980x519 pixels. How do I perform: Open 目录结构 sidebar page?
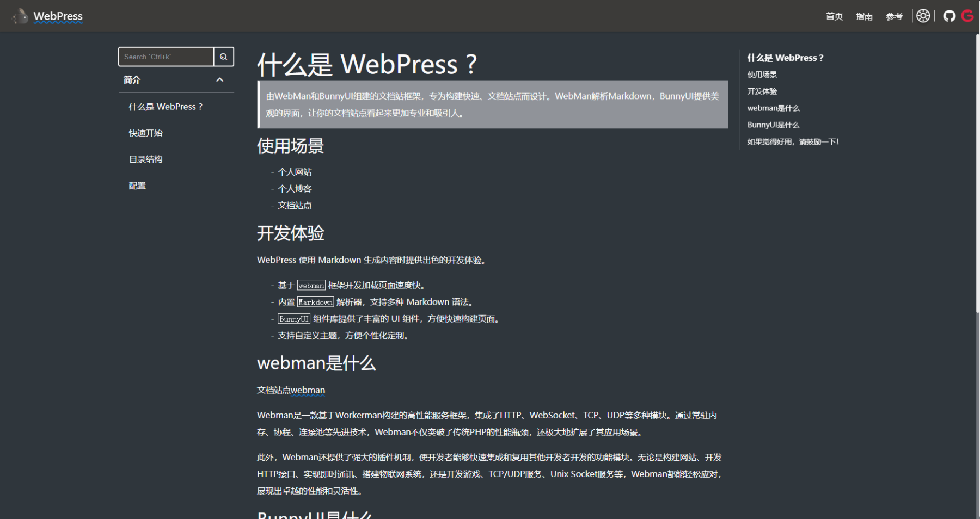click(145, 159)
